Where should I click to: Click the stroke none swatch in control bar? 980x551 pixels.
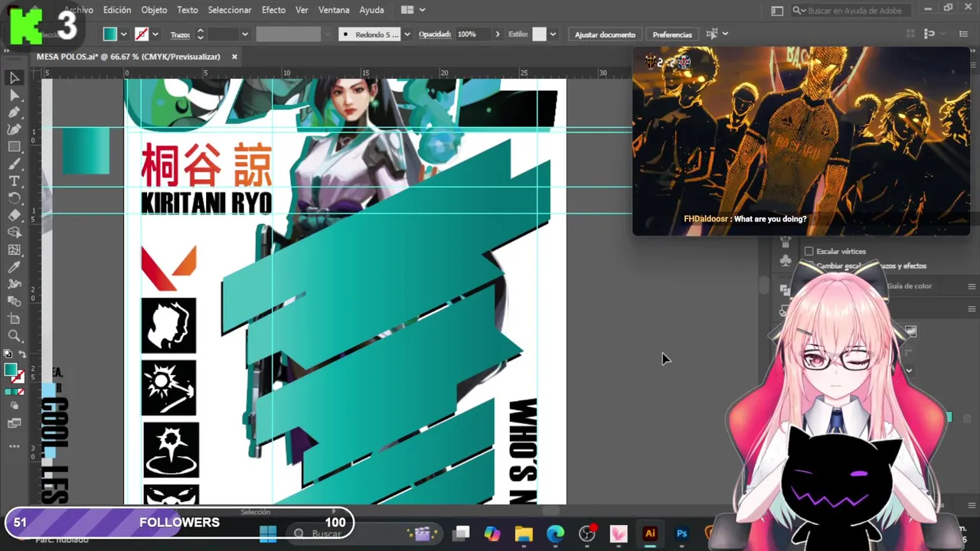[x=142, y=34]
